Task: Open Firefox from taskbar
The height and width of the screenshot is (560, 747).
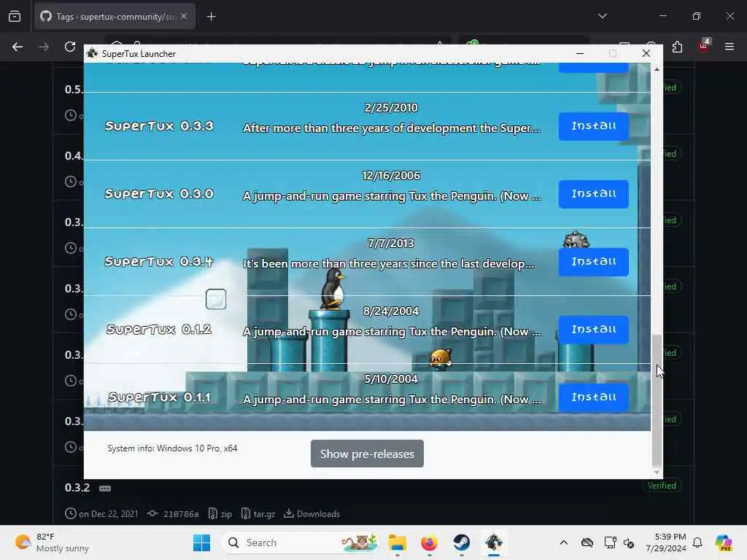Action: point(429,542)
